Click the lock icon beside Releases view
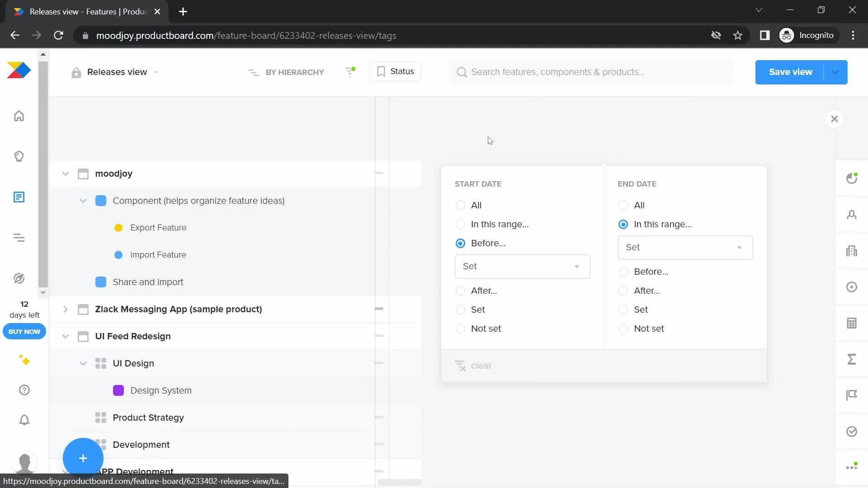The image size is (868, 488). click(x=76, y=72)
